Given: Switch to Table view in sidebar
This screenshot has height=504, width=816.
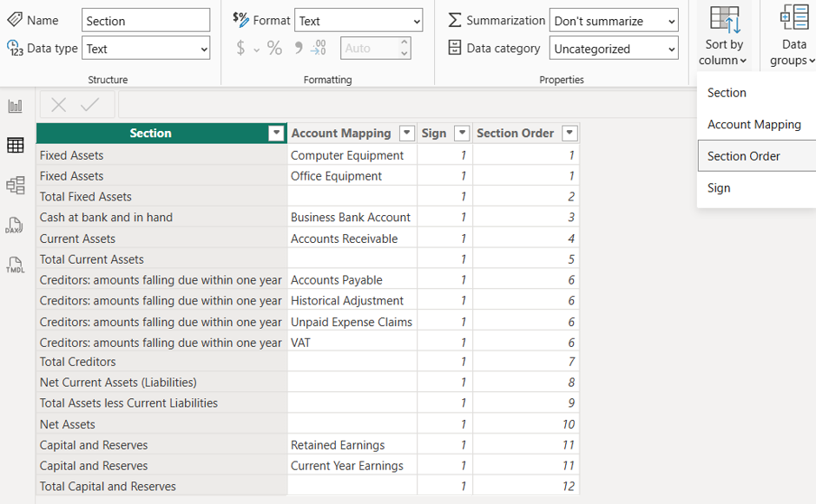Looking at the screenshot, I should pos(15,145).
